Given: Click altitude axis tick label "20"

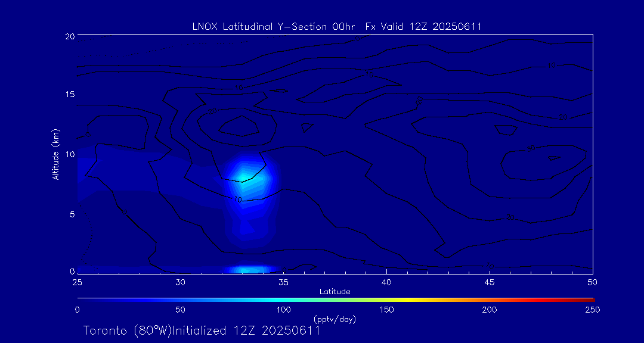Looking at the screenshot, I should [69, 36].
